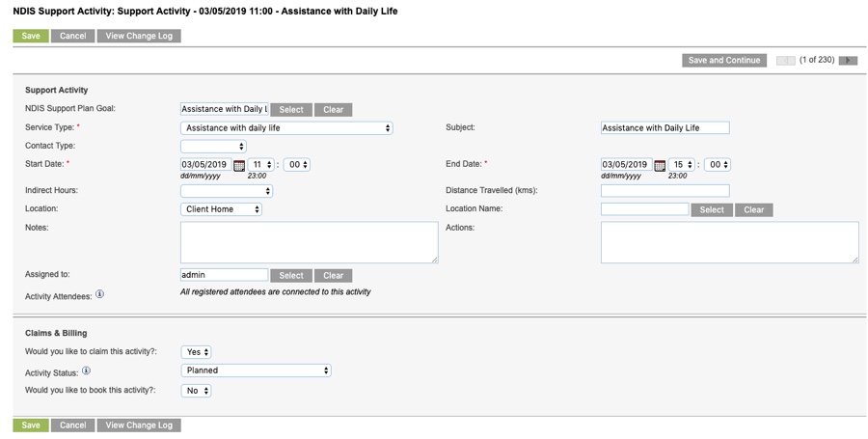Open the Indirect Hours dropdown

[x=227, y=191]
